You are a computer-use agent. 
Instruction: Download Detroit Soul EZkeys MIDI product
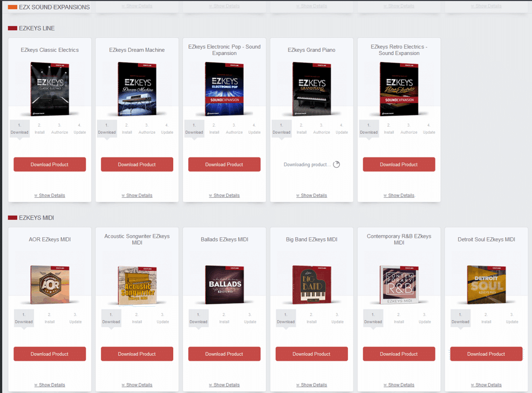coord(486,354)
